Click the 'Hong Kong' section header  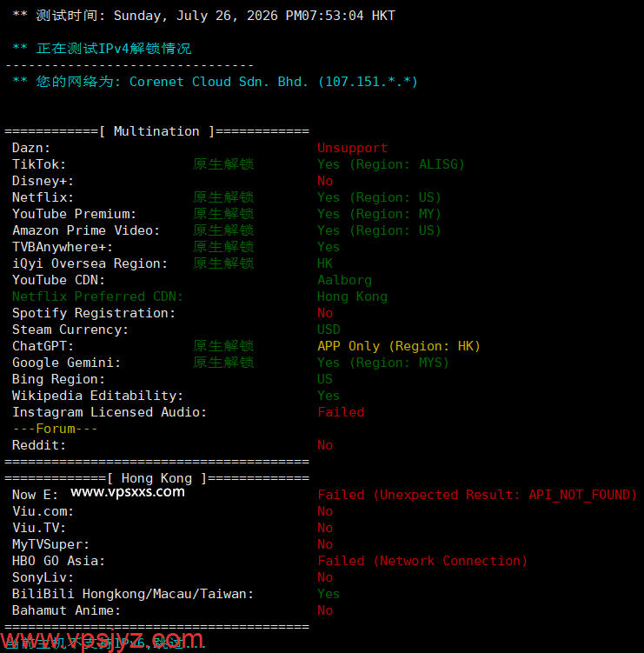[x=156, y=478]
